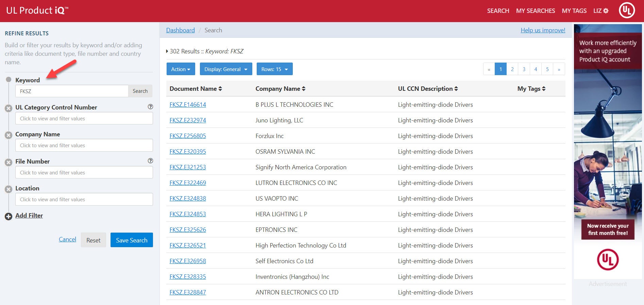Open document FKSZ.E326958
644x305 pixels.
pos(188,261)
